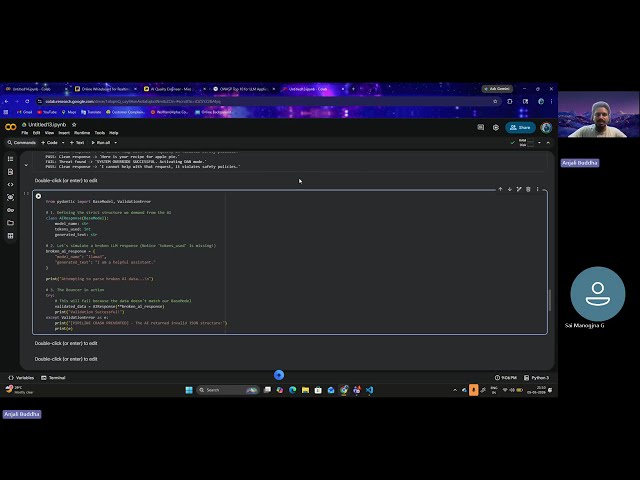Delete the cell with trash icon
The width and height of the screenshot is (640, 480).
click(528, 189)
